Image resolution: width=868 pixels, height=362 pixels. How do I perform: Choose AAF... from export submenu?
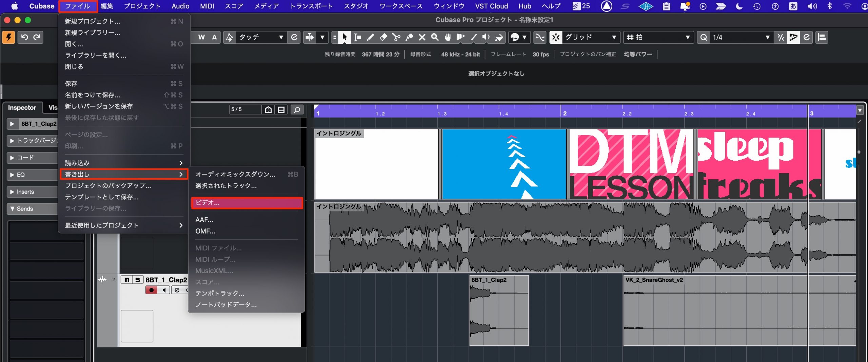tap(246, 220)
